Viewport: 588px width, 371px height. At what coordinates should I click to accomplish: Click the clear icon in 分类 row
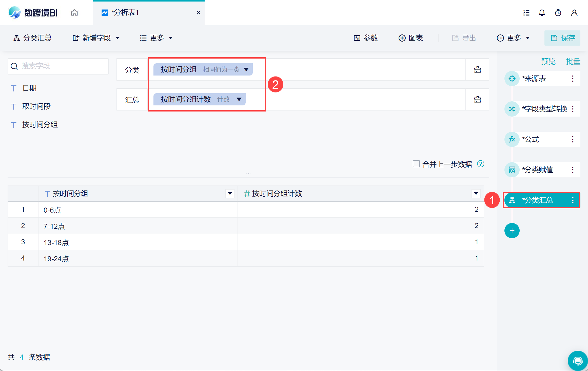click(x=477, y=69)
